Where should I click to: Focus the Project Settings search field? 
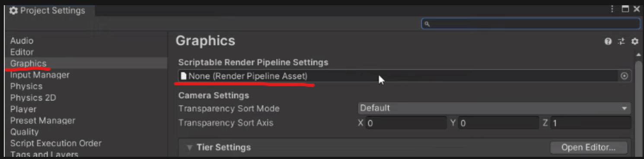point(531,24)
